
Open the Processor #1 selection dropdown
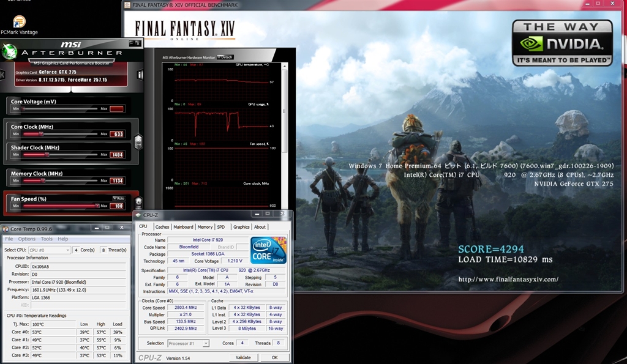coord(188,343)
